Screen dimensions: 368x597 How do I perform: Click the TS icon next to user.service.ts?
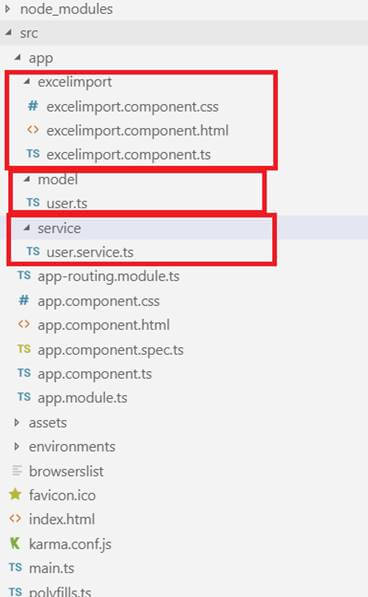click(33, 251)
